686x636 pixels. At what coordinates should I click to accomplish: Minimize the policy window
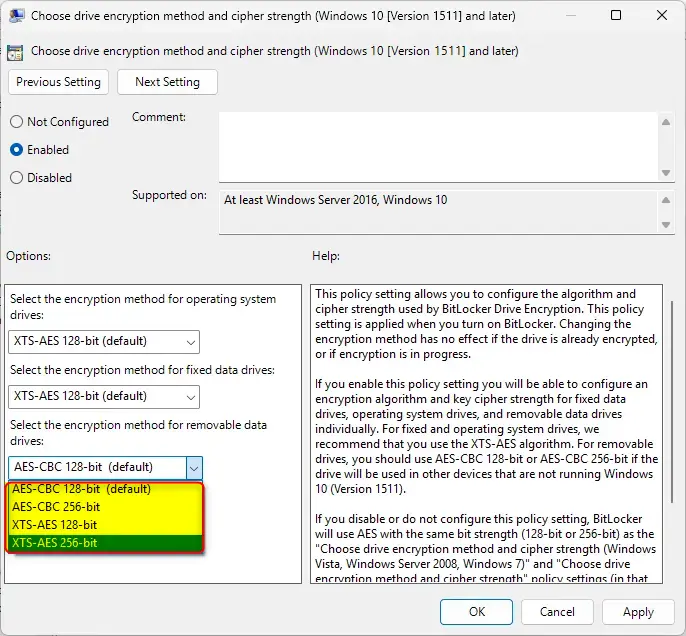pos(570,15)
